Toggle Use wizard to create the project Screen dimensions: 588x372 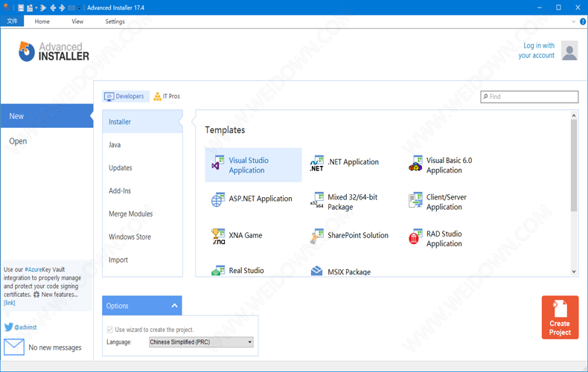pos(111,330)
